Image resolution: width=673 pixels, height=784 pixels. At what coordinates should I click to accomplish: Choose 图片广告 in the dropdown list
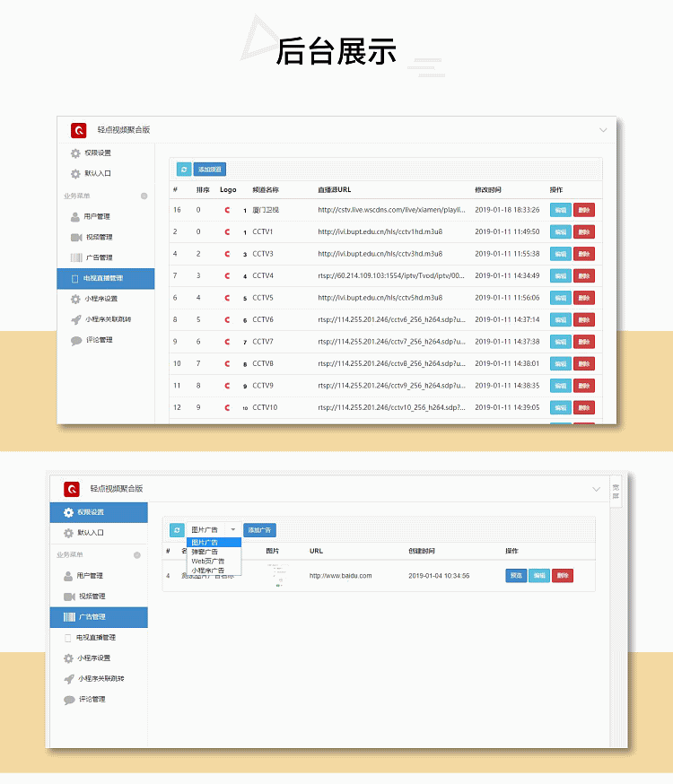[x=214, y=543]
